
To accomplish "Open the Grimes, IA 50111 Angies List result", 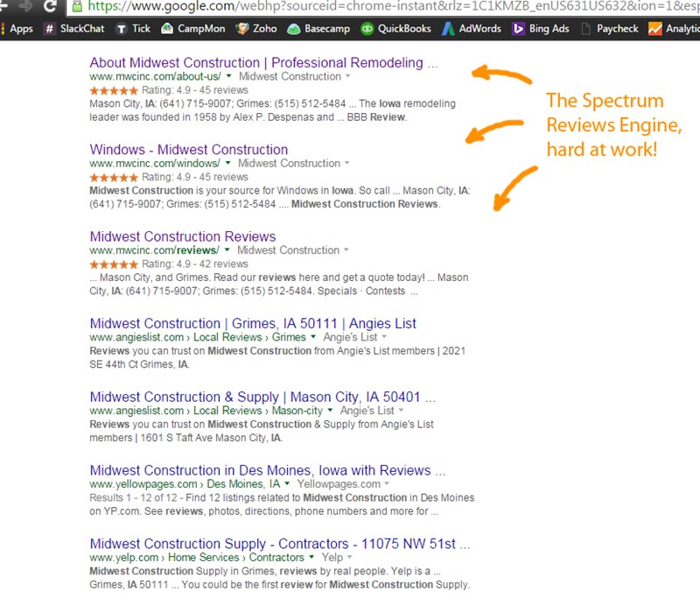I will click(253, 323).
